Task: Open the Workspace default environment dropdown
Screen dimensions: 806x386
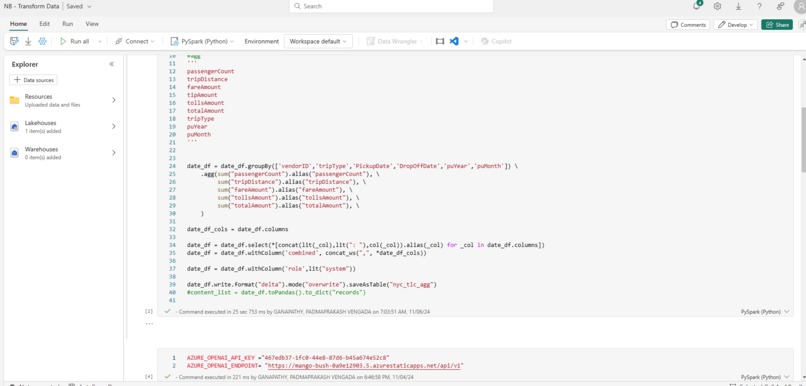Action: tap(318, 41)
